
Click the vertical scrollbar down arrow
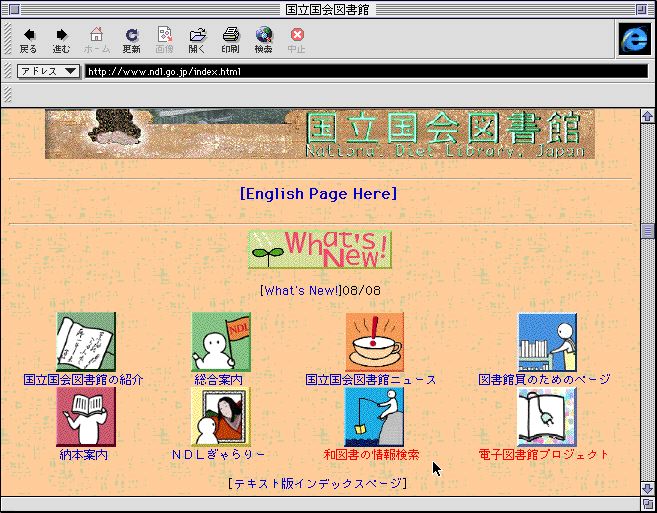(647, 487)
